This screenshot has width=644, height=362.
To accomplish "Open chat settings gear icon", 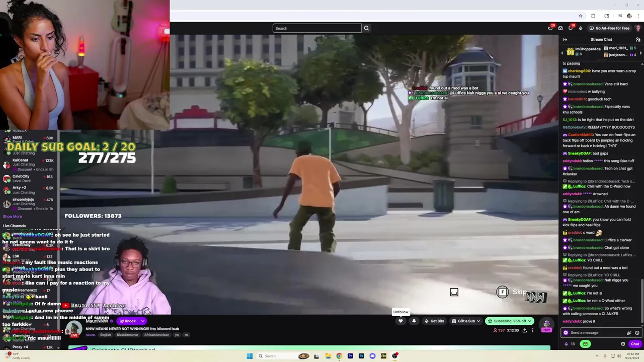I will (x=623, y=344).
